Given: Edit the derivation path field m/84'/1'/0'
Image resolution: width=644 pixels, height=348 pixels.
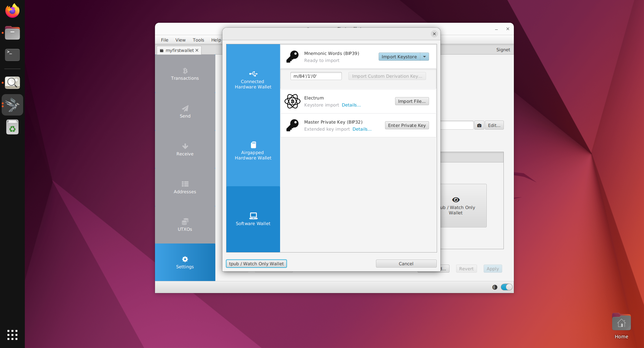Looking at the screenshot, I should tap(316, 76).
